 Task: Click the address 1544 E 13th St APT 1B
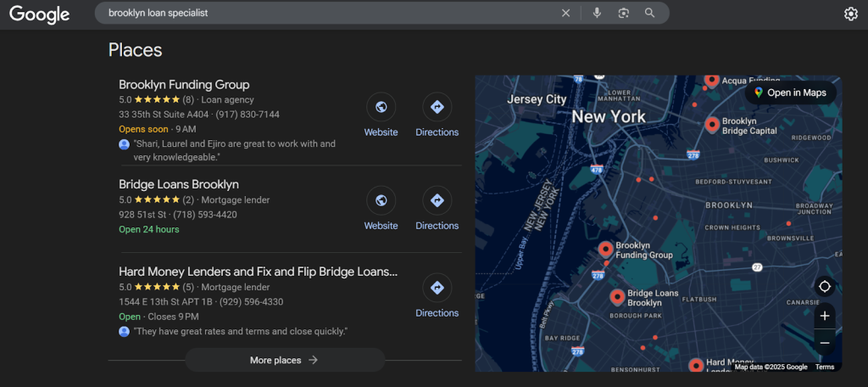click(x=165, y=302)
